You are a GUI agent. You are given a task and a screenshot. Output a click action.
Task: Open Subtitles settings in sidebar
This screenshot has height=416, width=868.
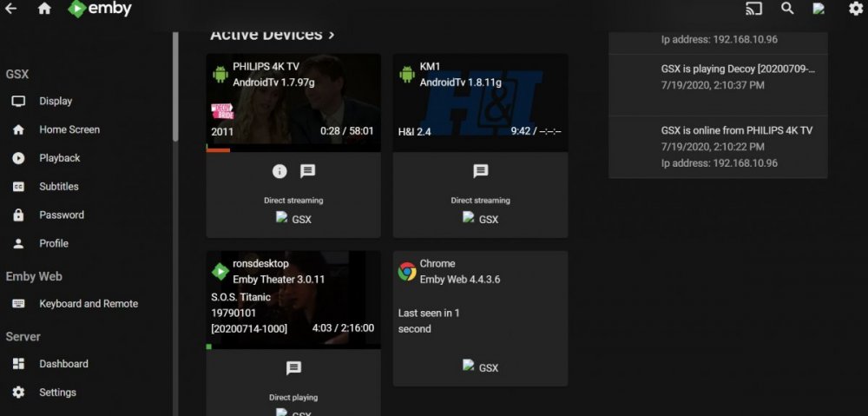(x=86, y=187)
